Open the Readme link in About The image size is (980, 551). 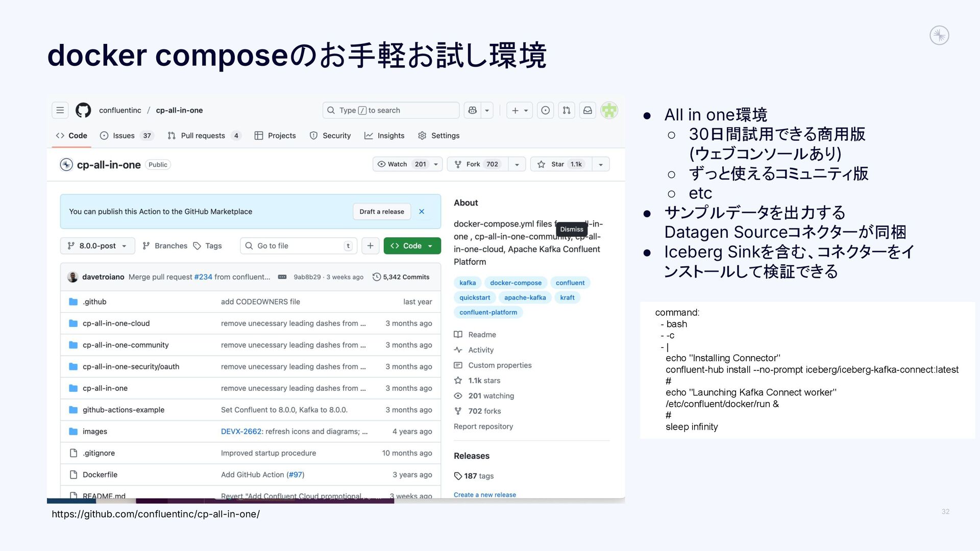[x=475, y=335]
